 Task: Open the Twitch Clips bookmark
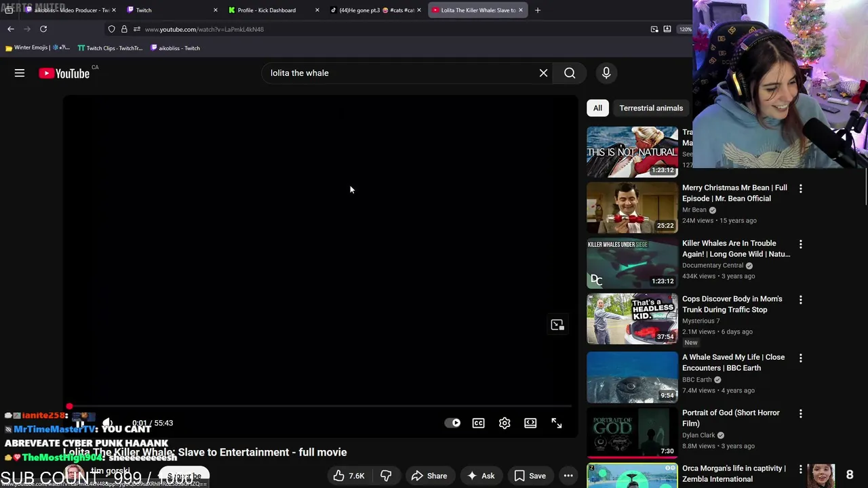pos(110,48)
